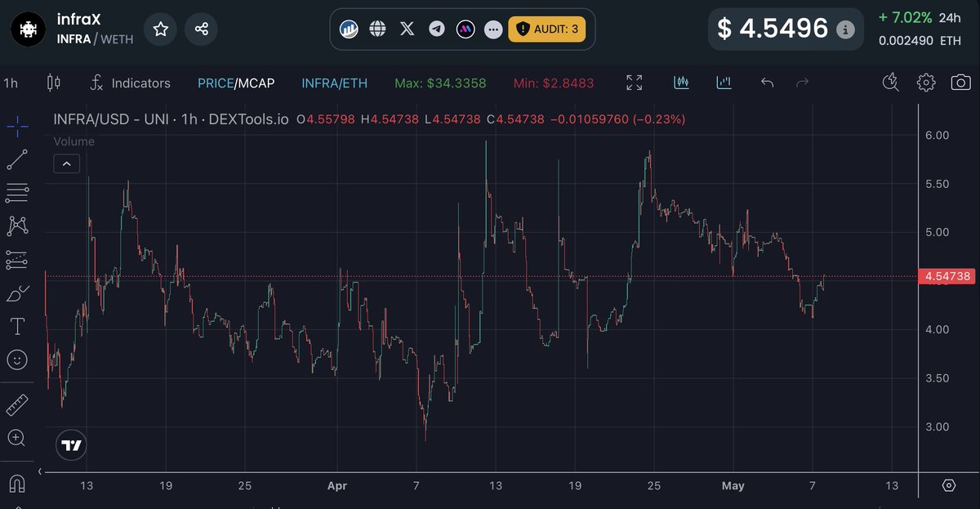The image size is (980, 509).
Task: Open the 1h timeframe selector
Action: click(x=11, y=83)
